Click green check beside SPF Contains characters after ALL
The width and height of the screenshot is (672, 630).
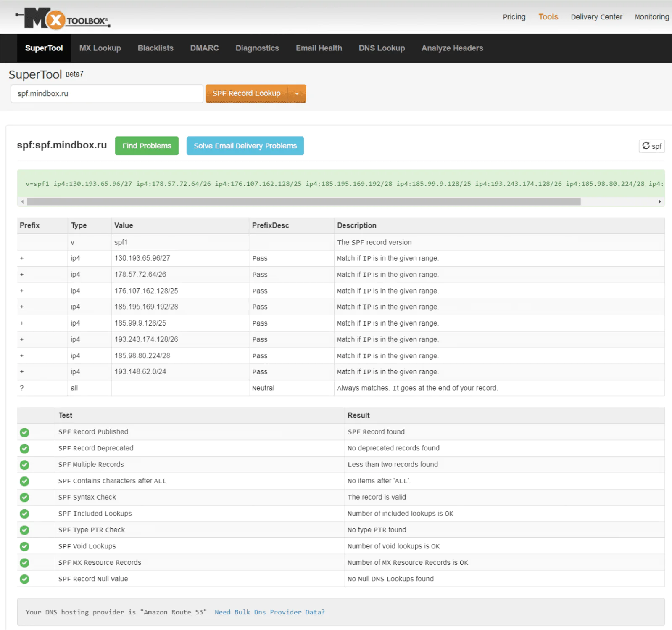(x=24, y=481)
